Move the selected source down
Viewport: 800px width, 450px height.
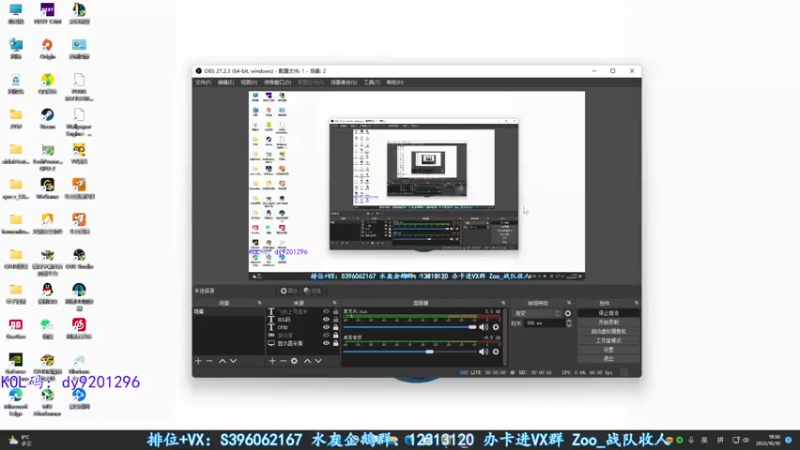pos(318,361)
